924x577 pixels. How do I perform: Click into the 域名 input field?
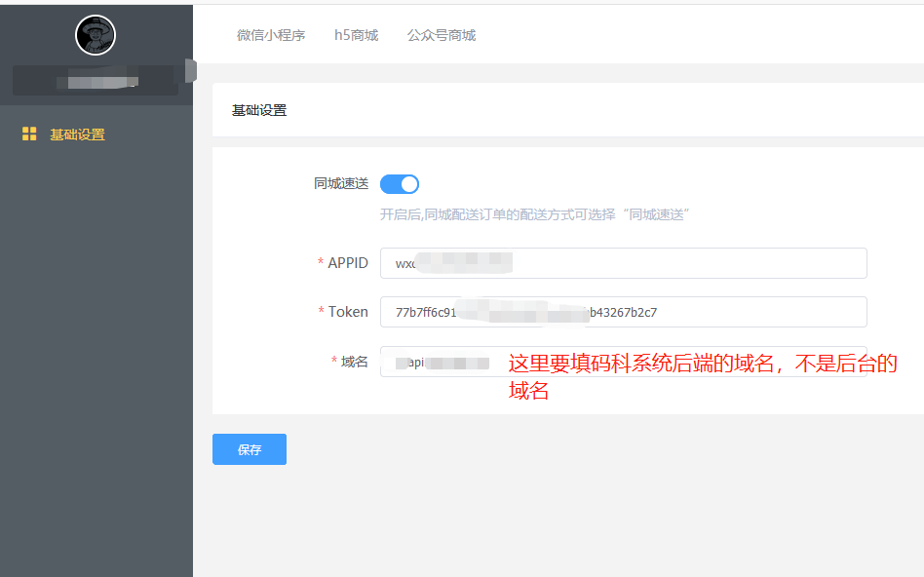point(624,362)
